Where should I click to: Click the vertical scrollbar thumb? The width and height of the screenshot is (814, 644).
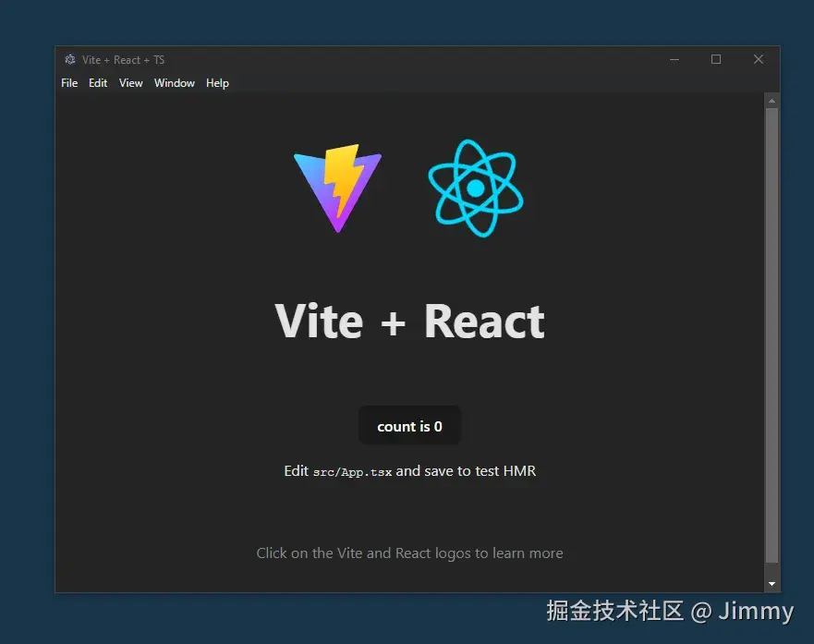click(x=771, y=335)
